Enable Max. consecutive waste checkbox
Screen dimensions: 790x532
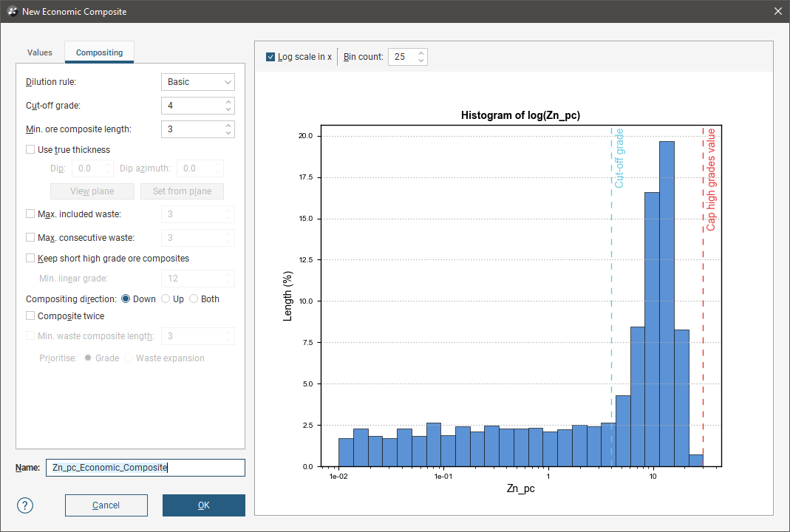click(x=30, y=237)
